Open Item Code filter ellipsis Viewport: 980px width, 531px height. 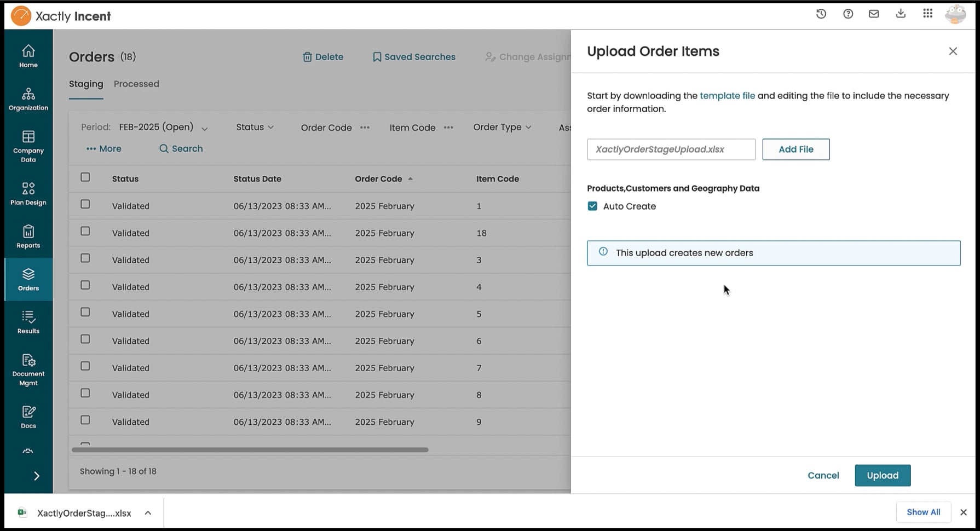[x=448, y=128]
